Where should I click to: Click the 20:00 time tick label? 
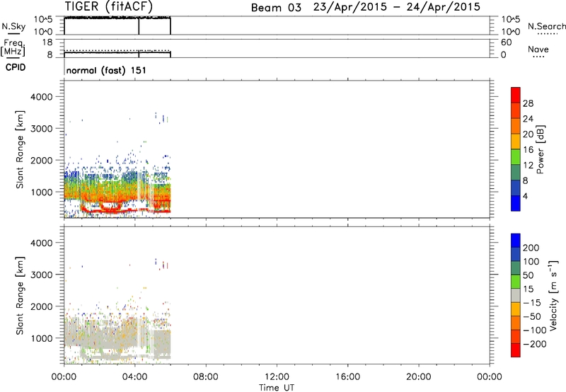click(x=419, y=377)
